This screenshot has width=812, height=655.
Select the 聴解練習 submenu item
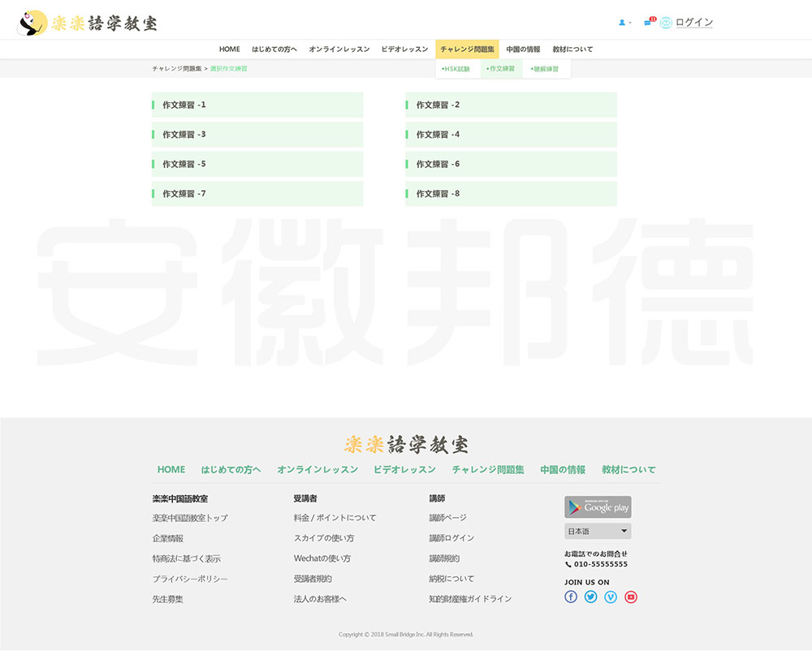point(546,69)
